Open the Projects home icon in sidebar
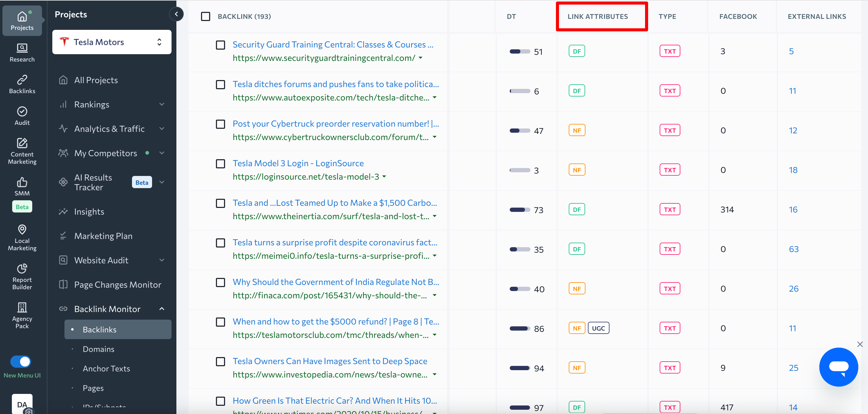The image size is (868, 414). click(x=22, y=16)
